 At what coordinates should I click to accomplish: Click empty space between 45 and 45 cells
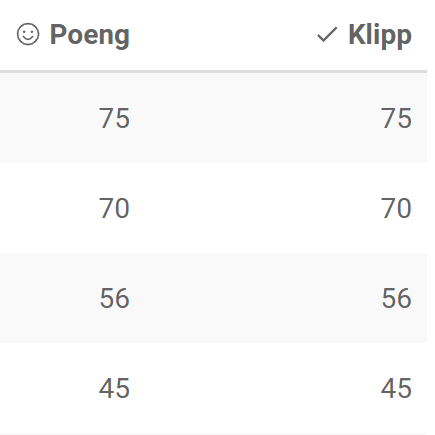click(255, 388)
